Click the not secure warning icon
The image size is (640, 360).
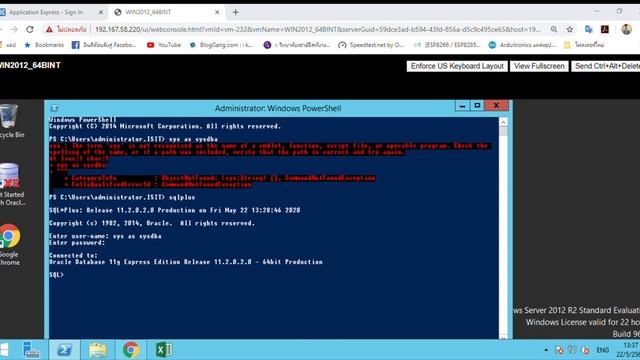pos(49,29)
